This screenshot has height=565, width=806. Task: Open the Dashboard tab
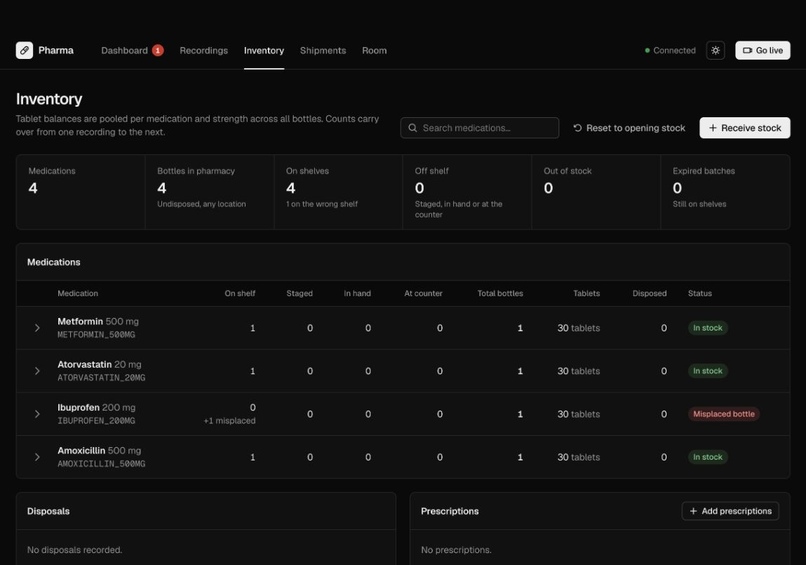[x=124, y=50]
